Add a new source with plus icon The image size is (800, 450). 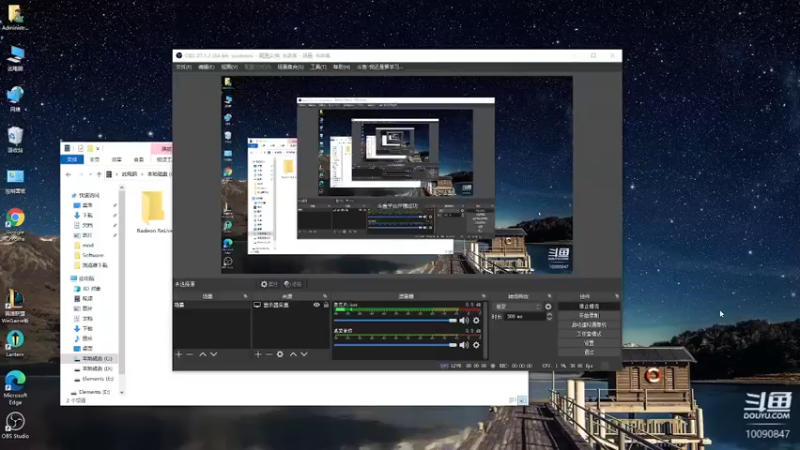point(258,354)
